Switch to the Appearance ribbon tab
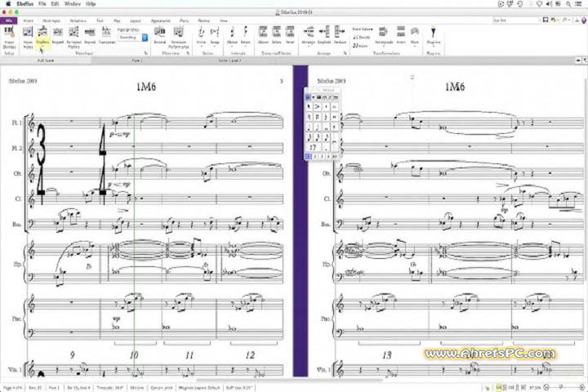Screen dimensions: 588x392 point(161,20)
